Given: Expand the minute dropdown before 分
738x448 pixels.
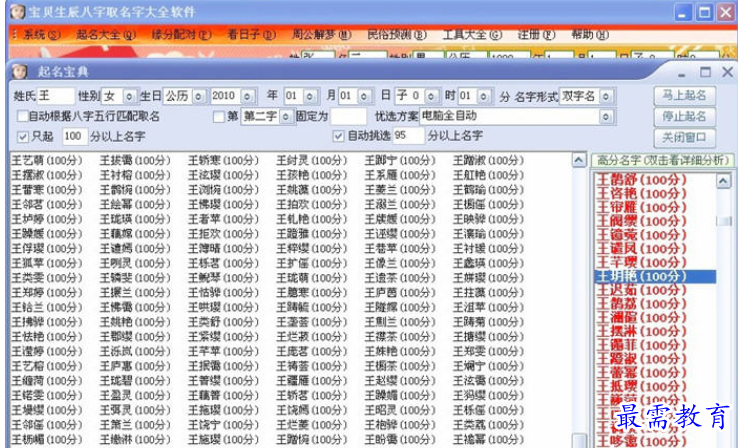Looking at the screenshot, I should (483, 96).
